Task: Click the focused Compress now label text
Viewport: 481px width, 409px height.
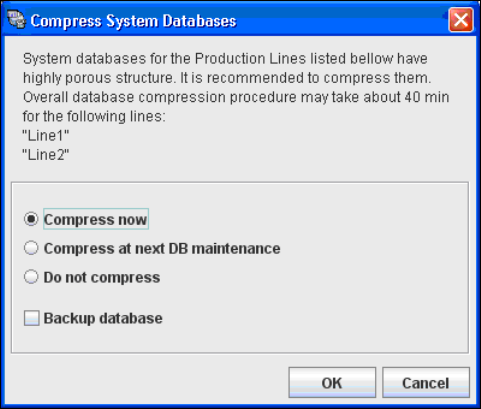Action: coord(96,219)
